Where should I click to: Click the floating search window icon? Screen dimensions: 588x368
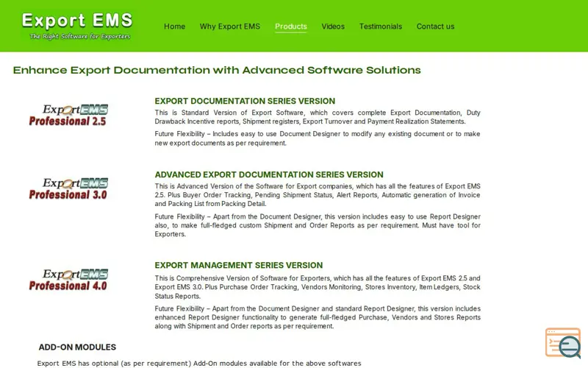pos(563,342)
